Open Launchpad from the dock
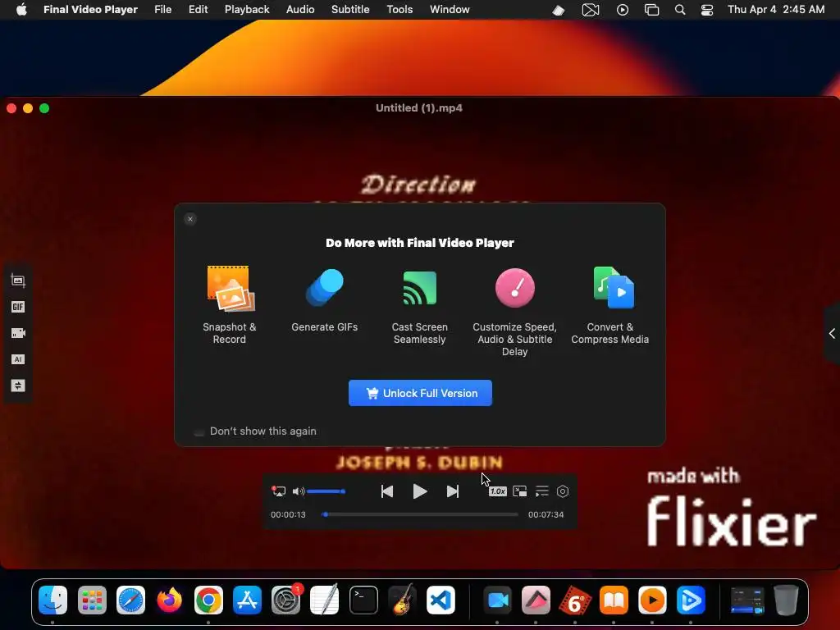Viewport: 840px width, 630px height. [92, 600]
